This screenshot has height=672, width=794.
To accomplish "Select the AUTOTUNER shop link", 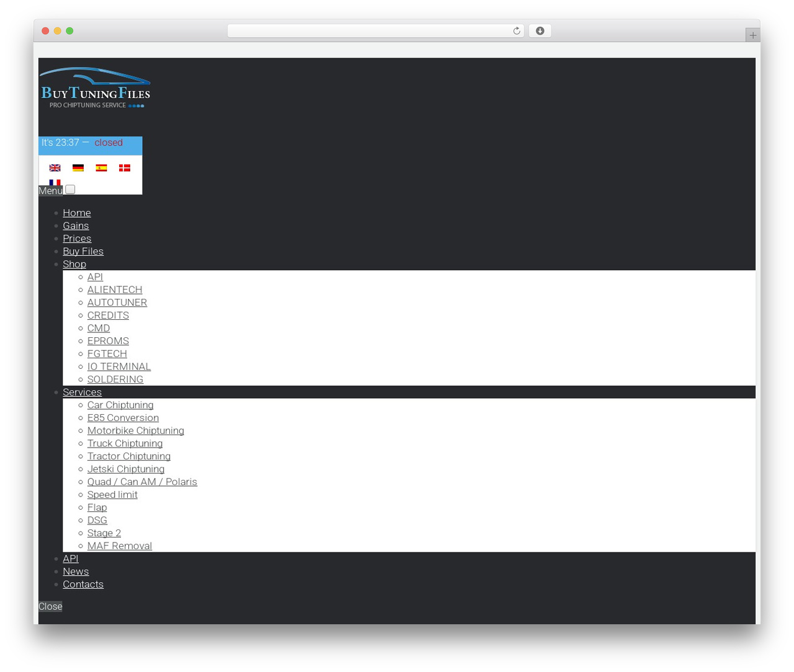I will click(117, 303).
